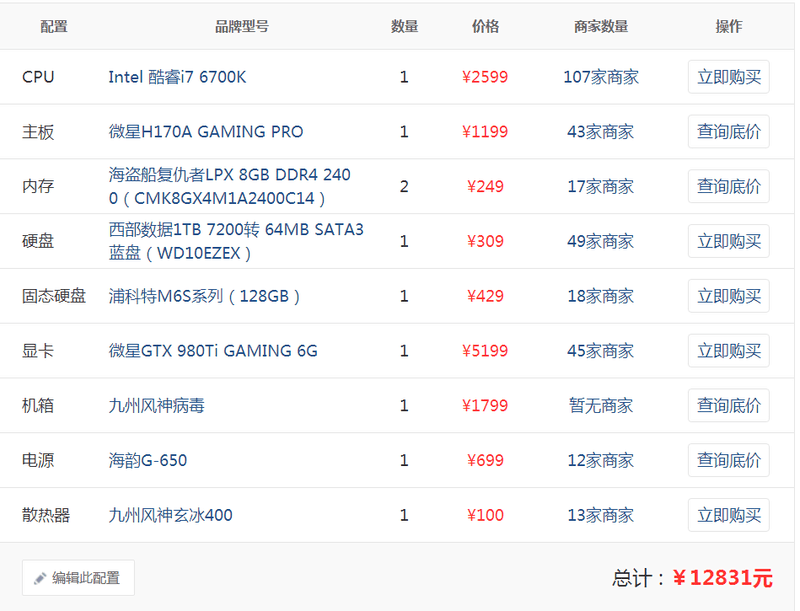Click the 暂无商家 entry for 机箱

tap(601, 405)
